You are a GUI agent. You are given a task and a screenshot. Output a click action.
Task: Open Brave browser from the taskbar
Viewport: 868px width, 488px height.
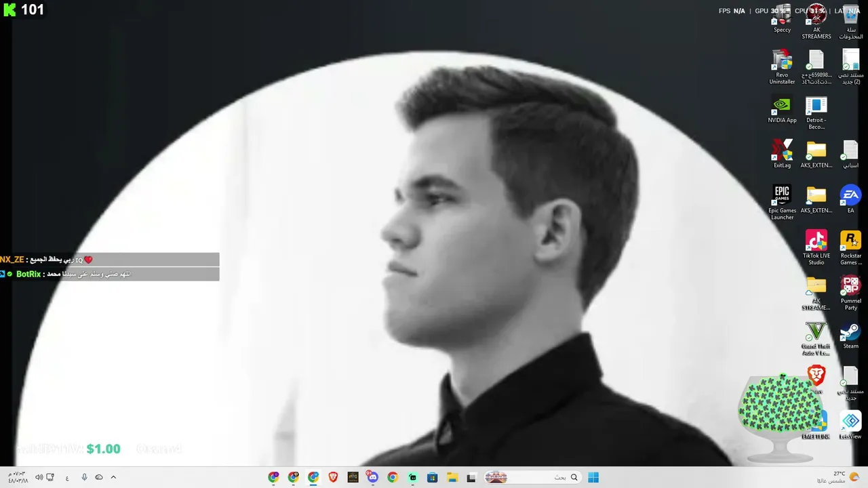(333, 477)
